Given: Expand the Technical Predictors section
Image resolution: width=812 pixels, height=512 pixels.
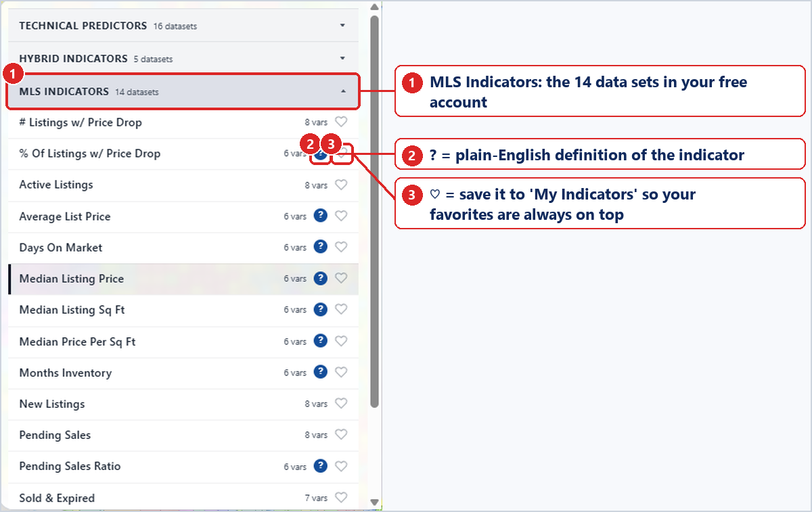Looking at the screenshot, I should (183, 26).
